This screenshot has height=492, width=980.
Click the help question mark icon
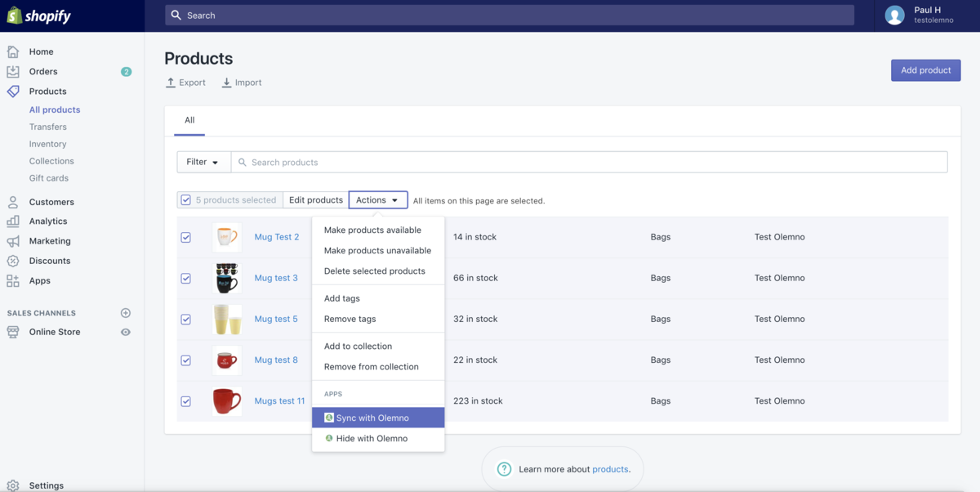tap(505, 469)
